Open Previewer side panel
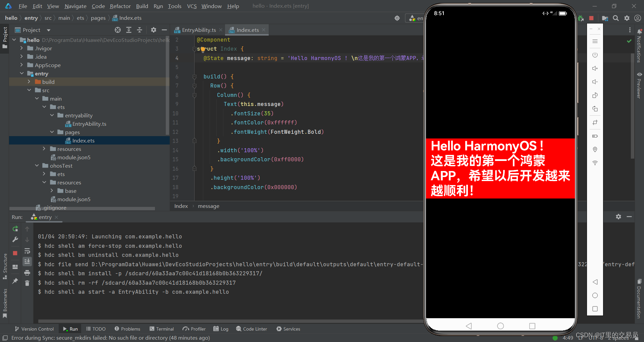The height and width of the screenshot is (342, 644). click(x=639, y=85)
